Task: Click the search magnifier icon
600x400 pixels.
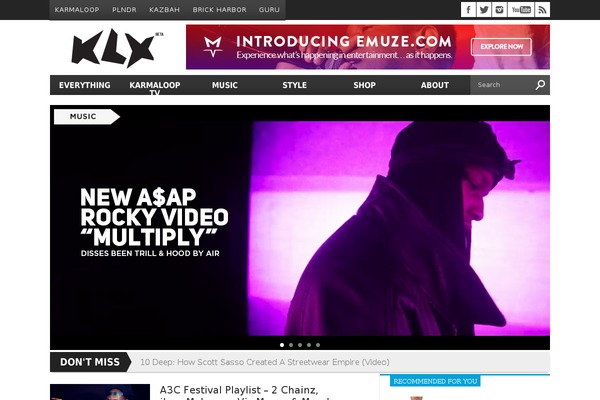Action: pyautogui.click(x=540, y=85)
